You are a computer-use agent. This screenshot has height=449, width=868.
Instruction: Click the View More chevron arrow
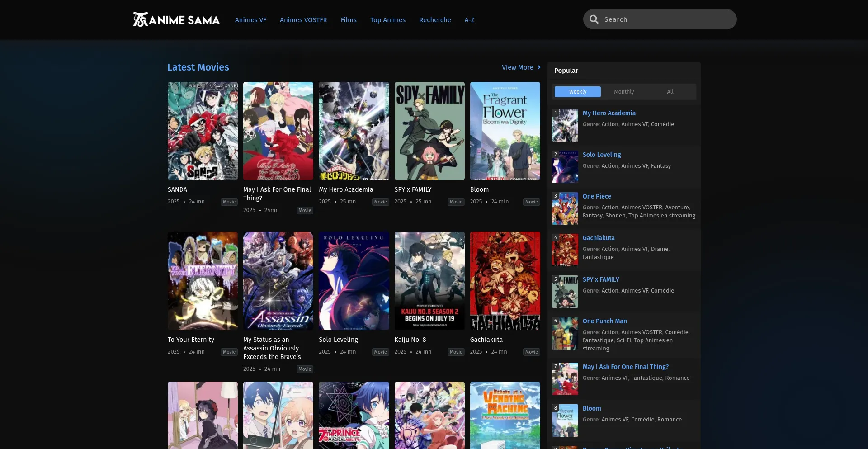[x=539, y=67]
